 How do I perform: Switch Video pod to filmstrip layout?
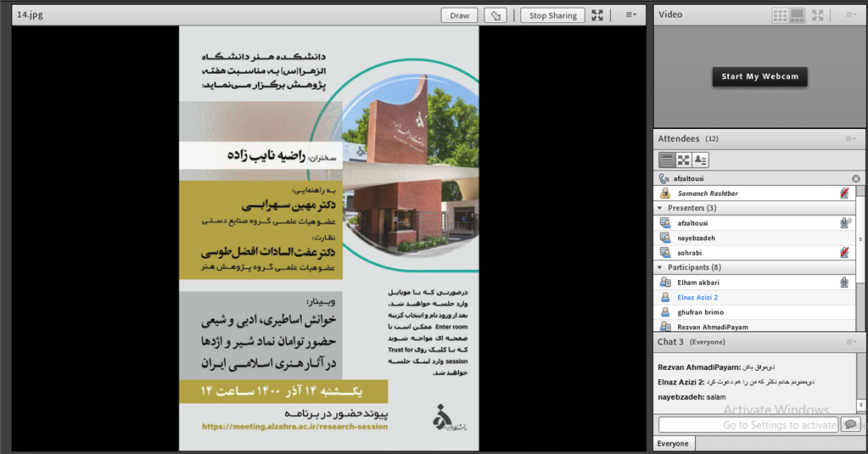click(x=797, y=15)
